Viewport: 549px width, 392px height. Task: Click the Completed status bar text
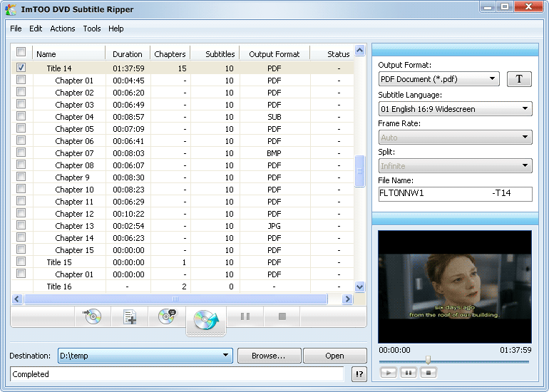(31, 374)
